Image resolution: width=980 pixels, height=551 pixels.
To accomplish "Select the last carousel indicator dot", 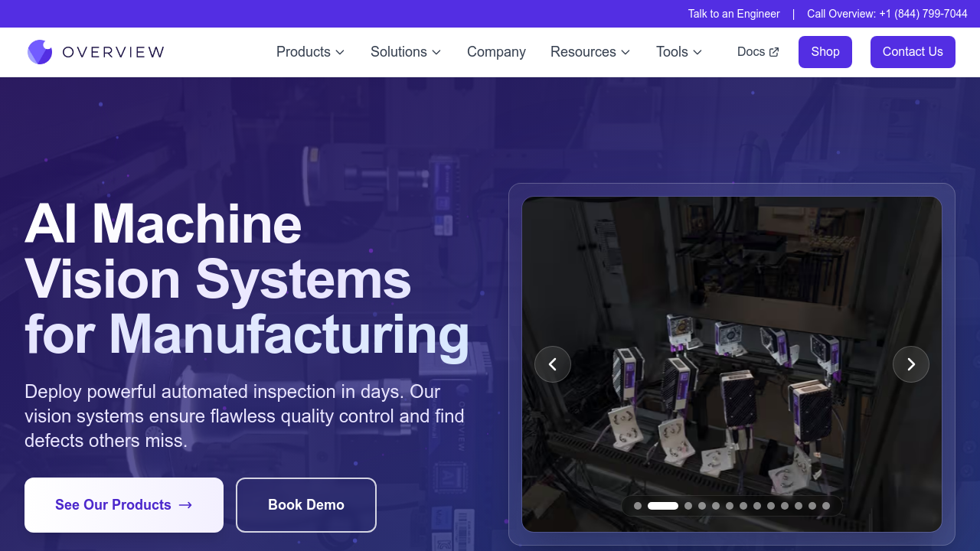I will [826, 506].
